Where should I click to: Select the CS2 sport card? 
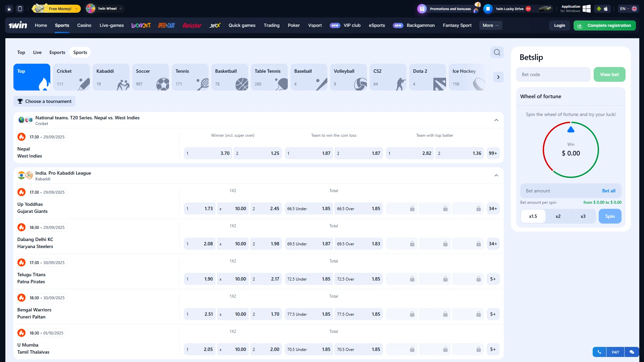(x=388, y=77)
